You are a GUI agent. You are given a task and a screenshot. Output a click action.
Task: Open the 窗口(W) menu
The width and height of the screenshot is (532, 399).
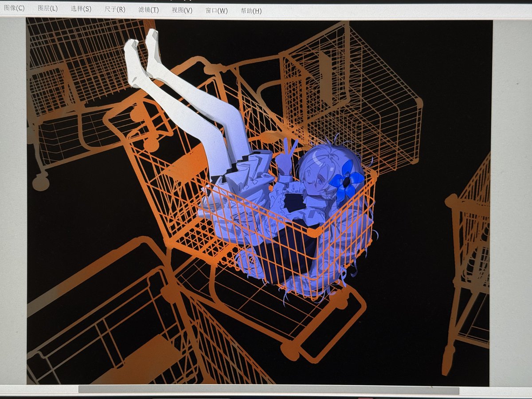216,11
